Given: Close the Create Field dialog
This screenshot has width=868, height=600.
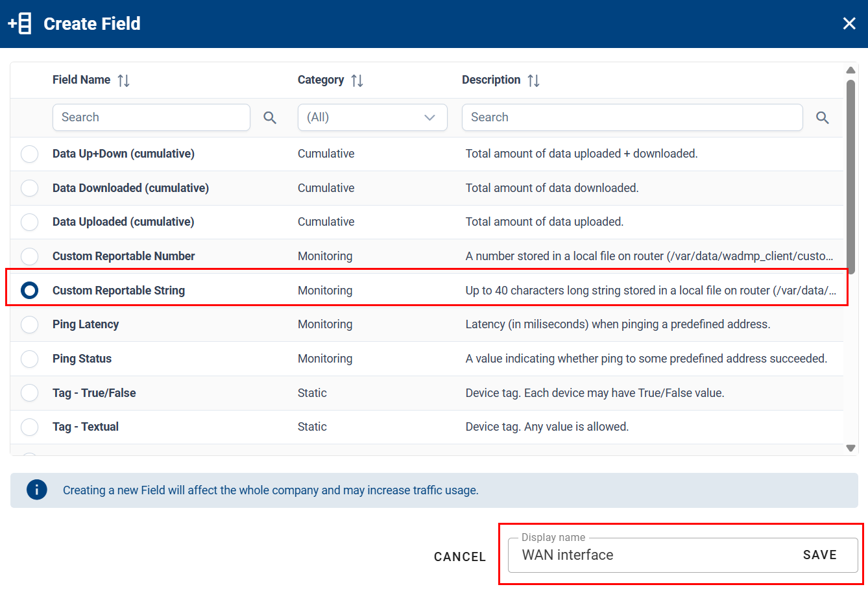Looking at the screenshot, I should (849, 23).
